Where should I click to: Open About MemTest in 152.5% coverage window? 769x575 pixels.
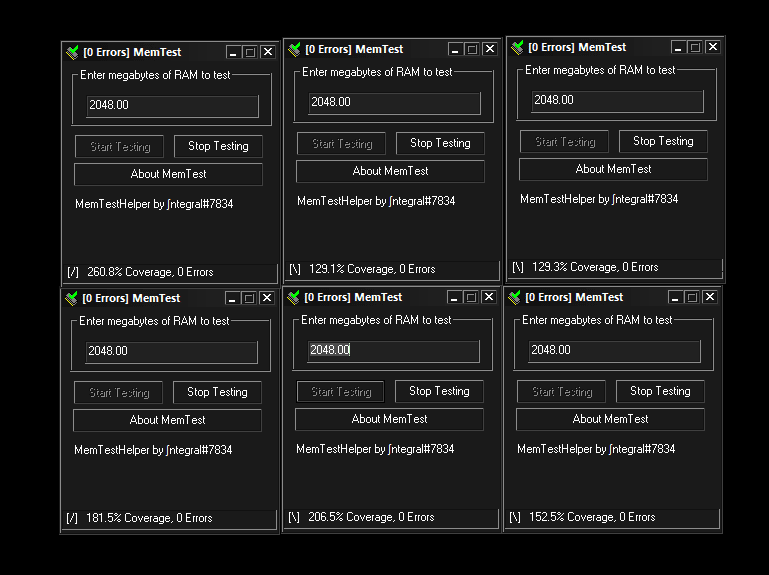pyautogui.click(x=611, y=419)
